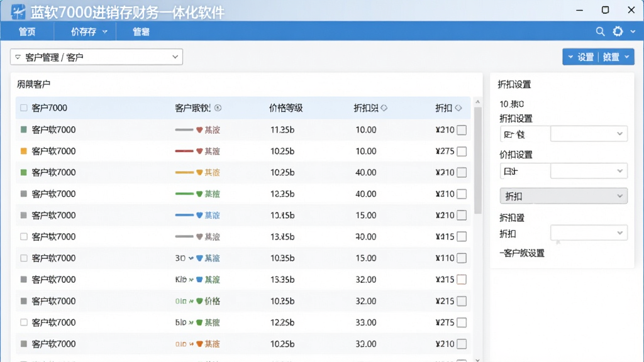Click the circled icon beside the customer header

[x=218, y=108]
